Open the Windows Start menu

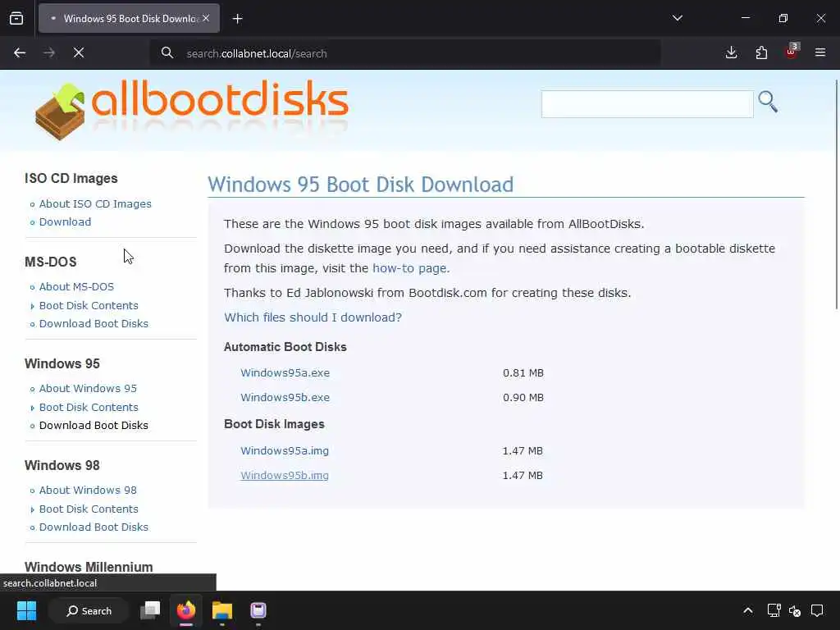26,610
